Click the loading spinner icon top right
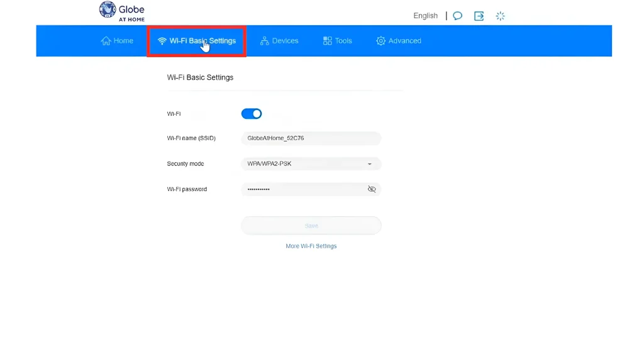This screenshot has height=362, width=644. tap(500, 16)
